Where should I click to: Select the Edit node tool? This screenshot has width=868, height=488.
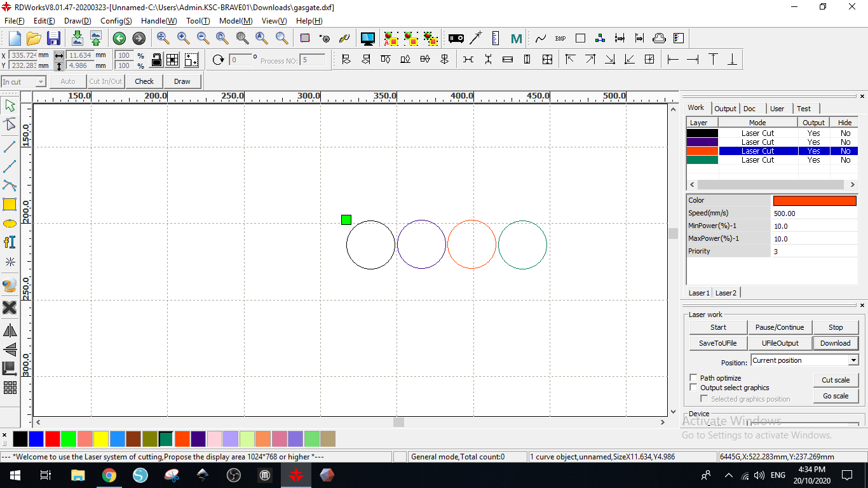10,125
